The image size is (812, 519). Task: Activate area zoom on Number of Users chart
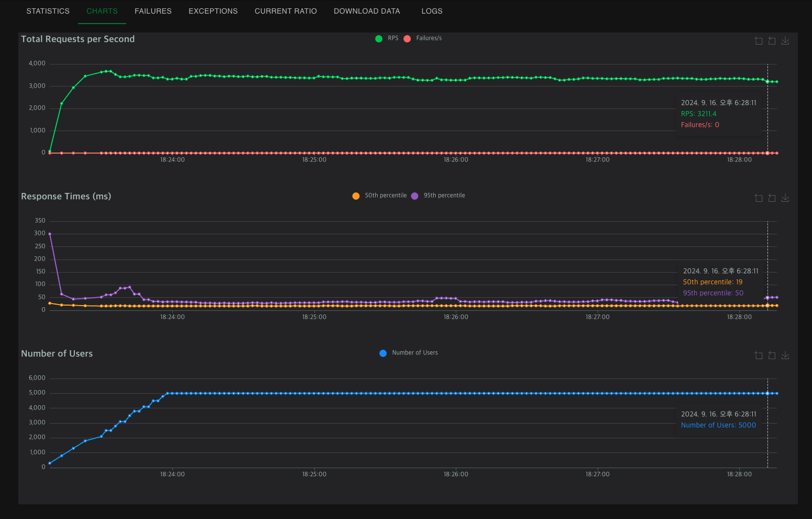coord(759,355)
